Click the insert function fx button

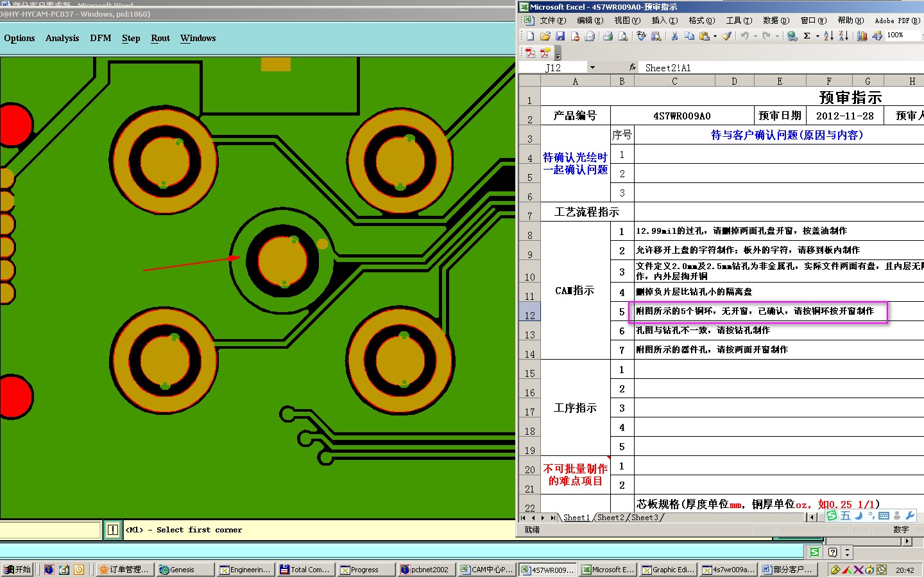(633, 67)
